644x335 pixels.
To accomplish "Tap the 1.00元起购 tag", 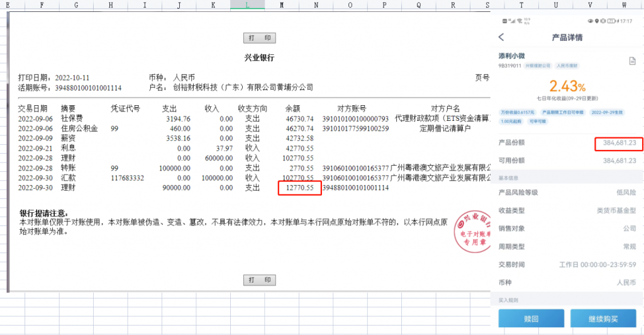I will (x=511, y=122).
